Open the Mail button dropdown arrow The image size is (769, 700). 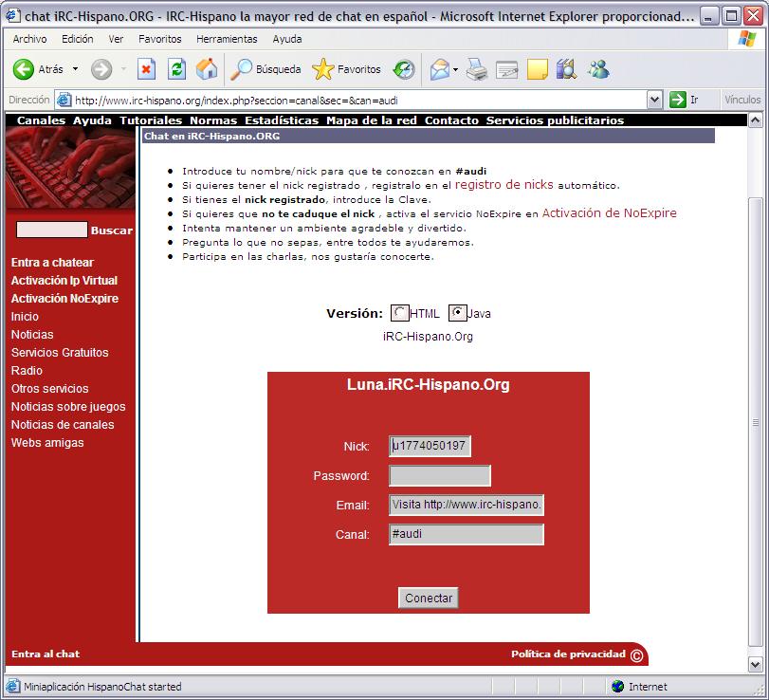[455, 69]
